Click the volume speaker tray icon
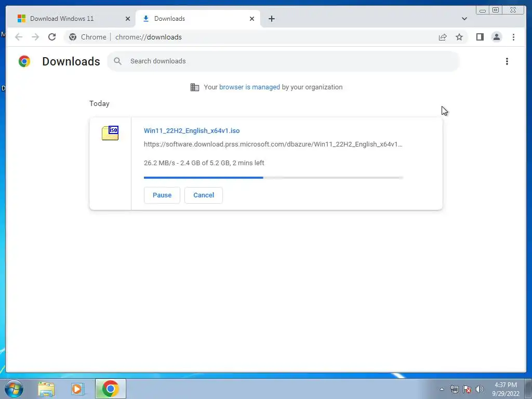 point(479,389)
